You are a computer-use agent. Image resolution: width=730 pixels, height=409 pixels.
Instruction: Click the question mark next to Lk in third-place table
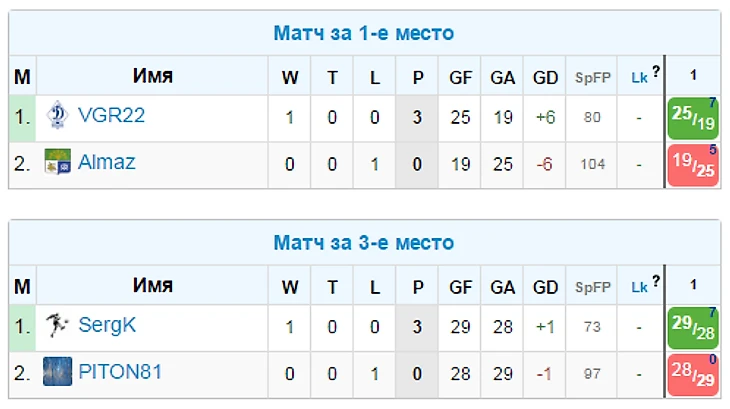point(656,282)
